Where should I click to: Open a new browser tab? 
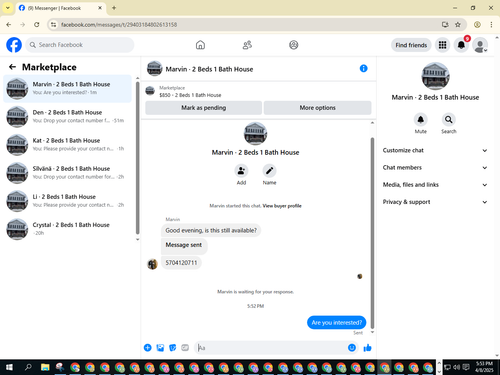coord(114,8)
